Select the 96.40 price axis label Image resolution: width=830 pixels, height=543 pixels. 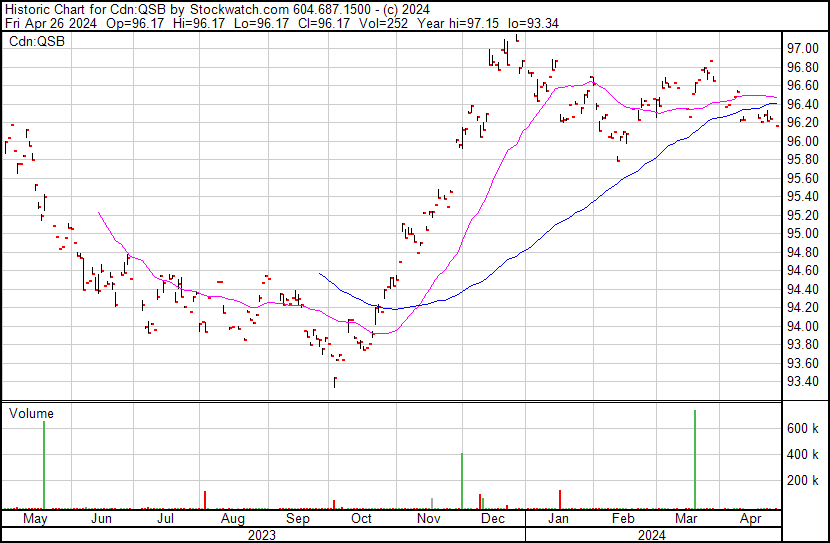click(x=802, y=104)
